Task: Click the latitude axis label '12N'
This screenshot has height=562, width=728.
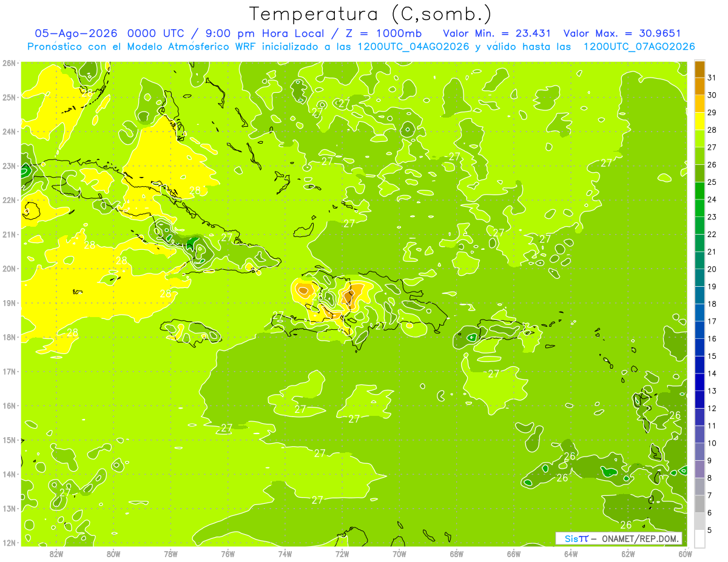Action: 8,543
